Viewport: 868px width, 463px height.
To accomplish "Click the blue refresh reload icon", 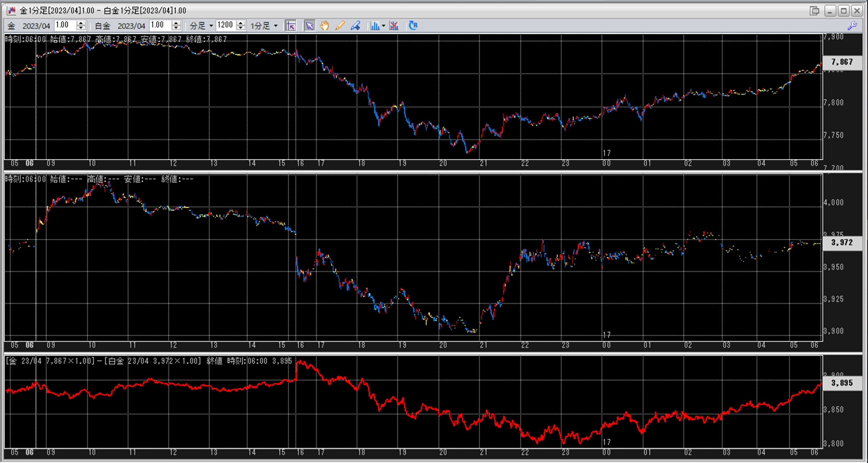I will click(413, 26).
